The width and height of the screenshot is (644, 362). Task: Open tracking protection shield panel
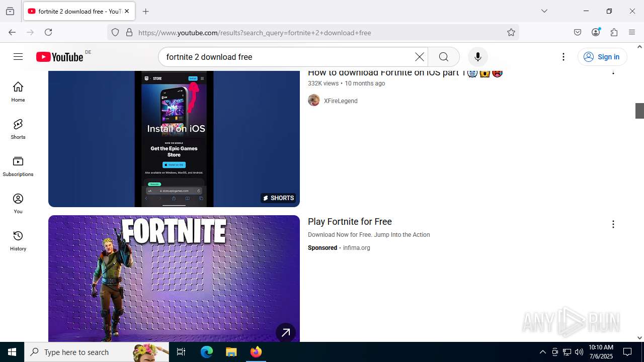point(115,33)
